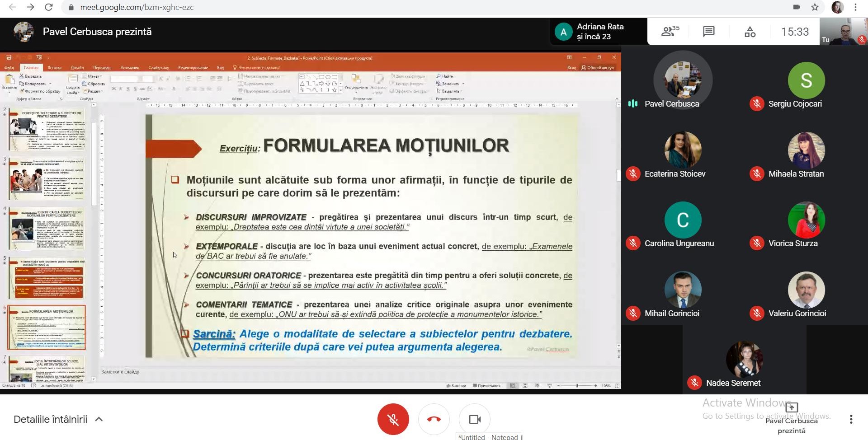
Task: Click the 'Tu' self-view thumbnail
Action: (x=844, y=32)
